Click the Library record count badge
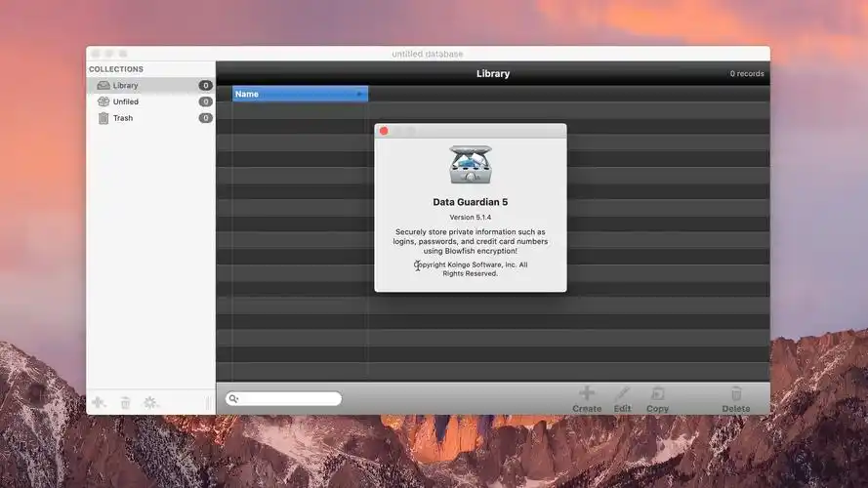The image size is (868, 488). [206, 86]
